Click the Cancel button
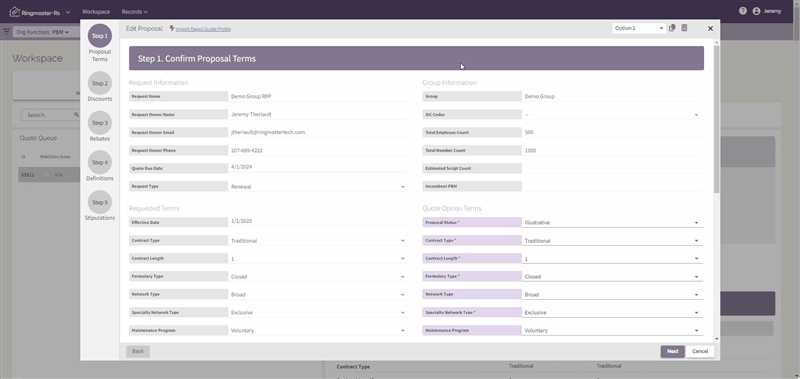The width and height of the screenshot is (800, 379). pyautogui.click(x=700, y=351)
